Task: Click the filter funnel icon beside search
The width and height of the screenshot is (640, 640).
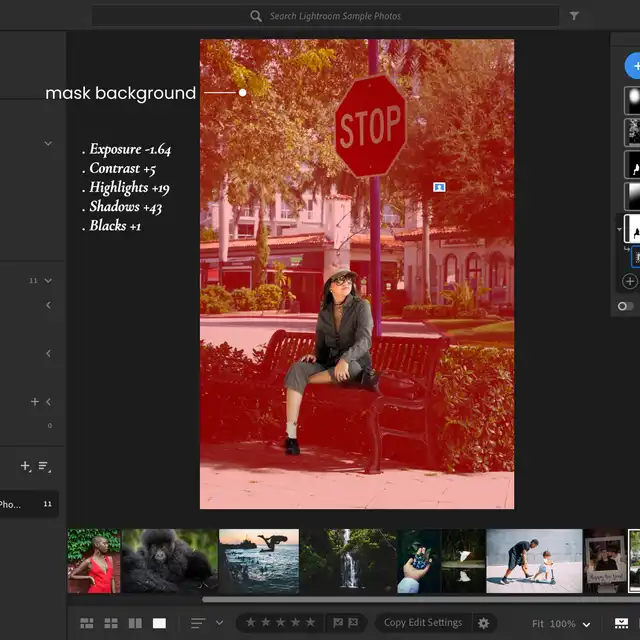Action: click(x=574, y=16)
